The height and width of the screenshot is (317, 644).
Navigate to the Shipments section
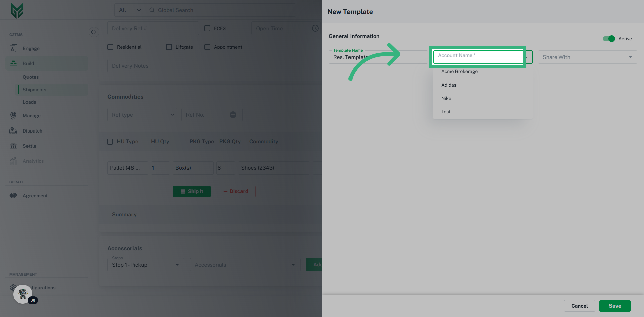[x=34, y=89]
